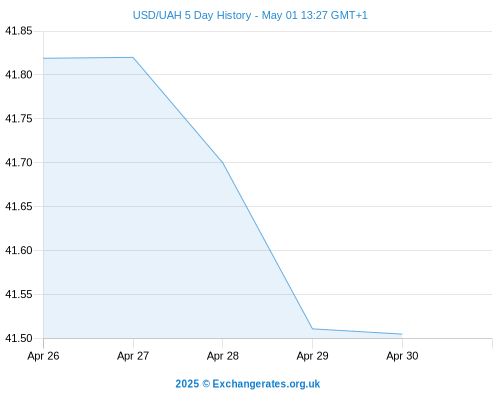
Task: Click the 41.55 y-axis label
Action: 19,294
